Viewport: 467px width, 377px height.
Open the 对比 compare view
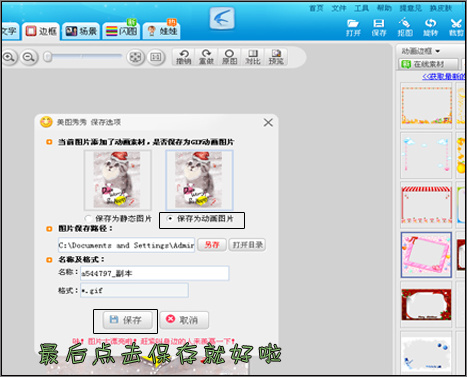click(253, 57)
